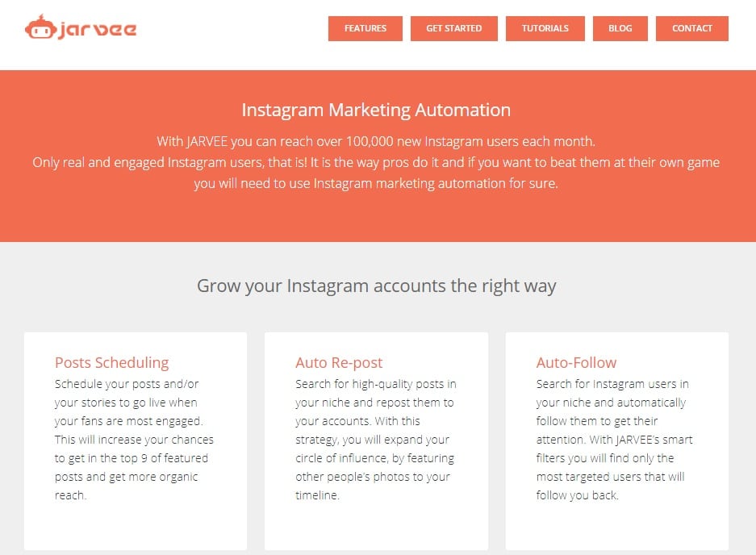Click the Auto-Follow description paragraph
The width and height of the screenshot is (756, 555).
point(614,440)
